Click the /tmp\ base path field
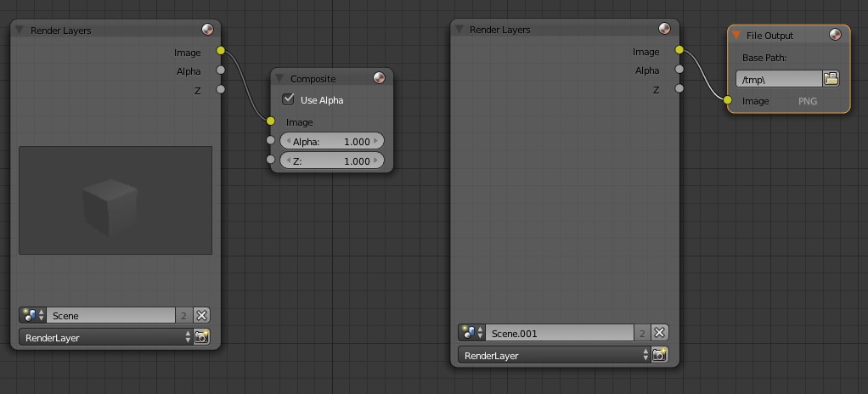The width and height of the screenshot is (868, 394). [x=779, y=79]
